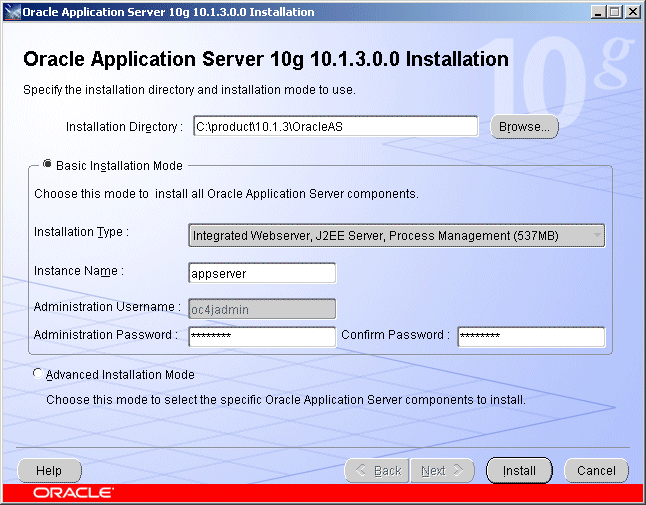Click the Instance Name field
Image resolution: width=646 pixels, height=505 pixels.
coord(262,273)
